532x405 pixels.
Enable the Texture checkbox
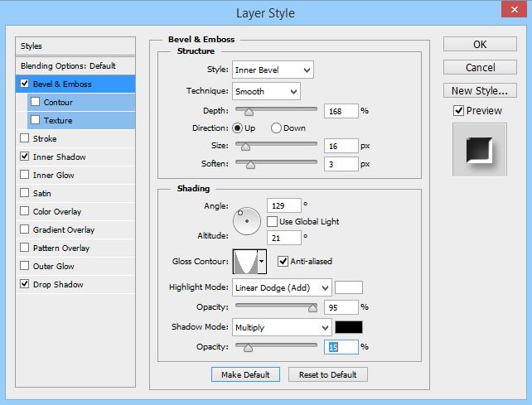click(36, 120)
